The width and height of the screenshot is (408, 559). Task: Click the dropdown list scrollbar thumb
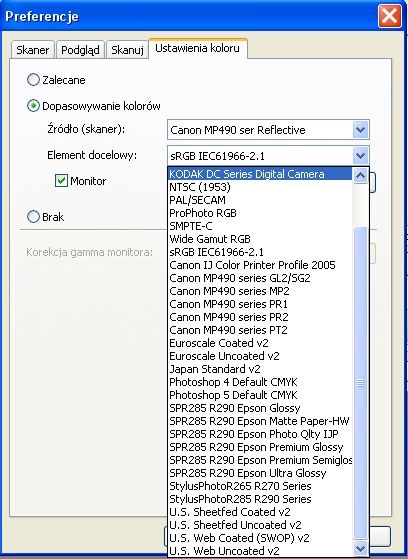point(361,383)
